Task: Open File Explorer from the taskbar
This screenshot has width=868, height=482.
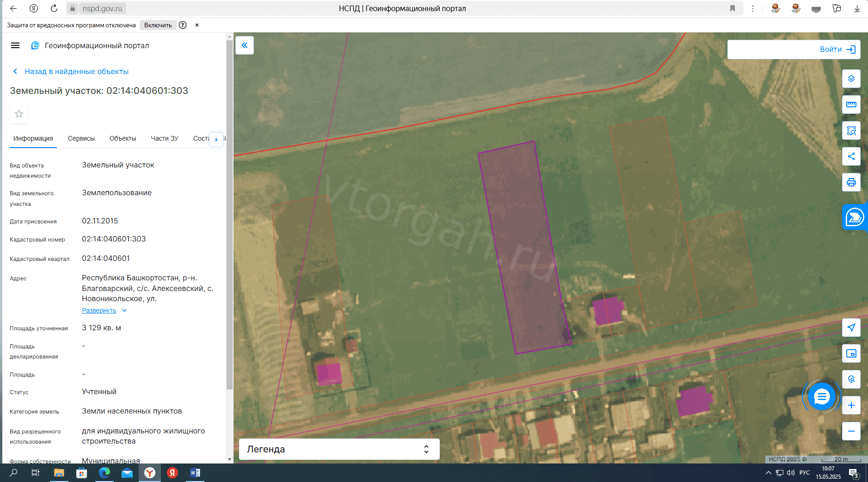Action: [59, 473]
